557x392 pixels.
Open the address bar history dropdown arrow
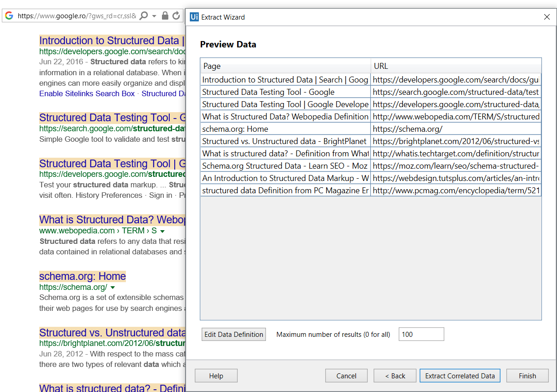tap(154, 15)
